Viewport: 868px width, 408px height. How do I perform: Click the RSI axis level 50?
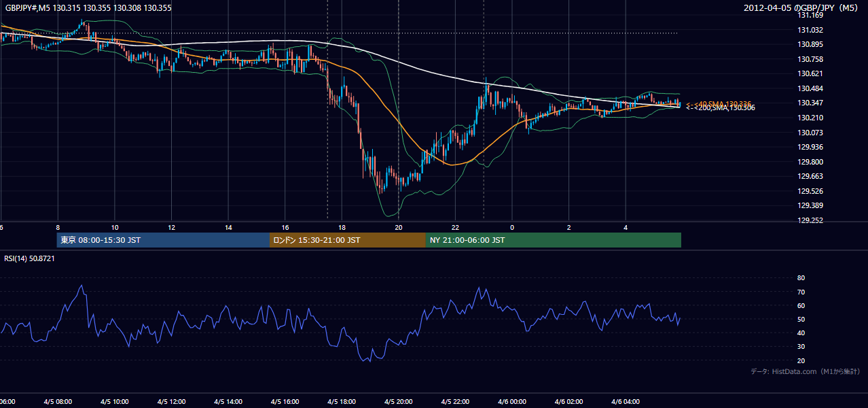[801, 319]
